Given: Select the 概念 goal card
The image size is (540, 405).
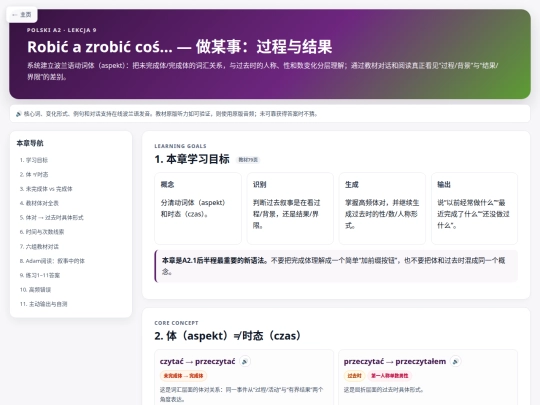Looking at the screenshot, I should coord(198,209).
